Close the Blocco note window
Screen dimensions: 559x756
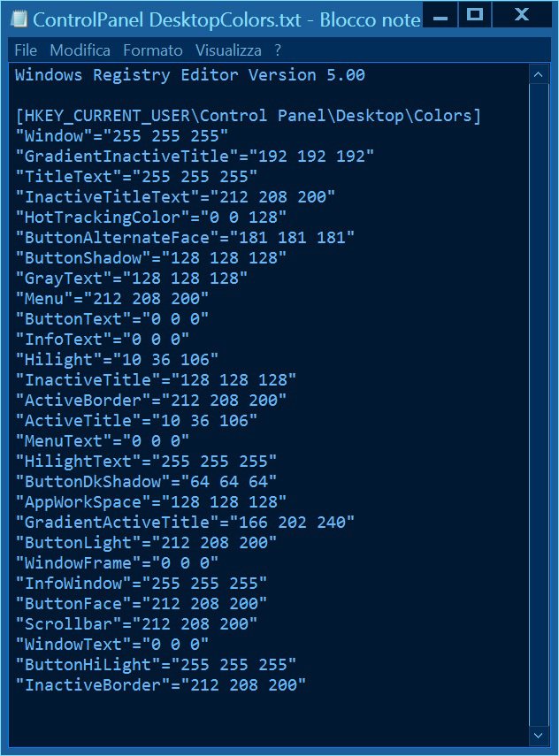523,15
